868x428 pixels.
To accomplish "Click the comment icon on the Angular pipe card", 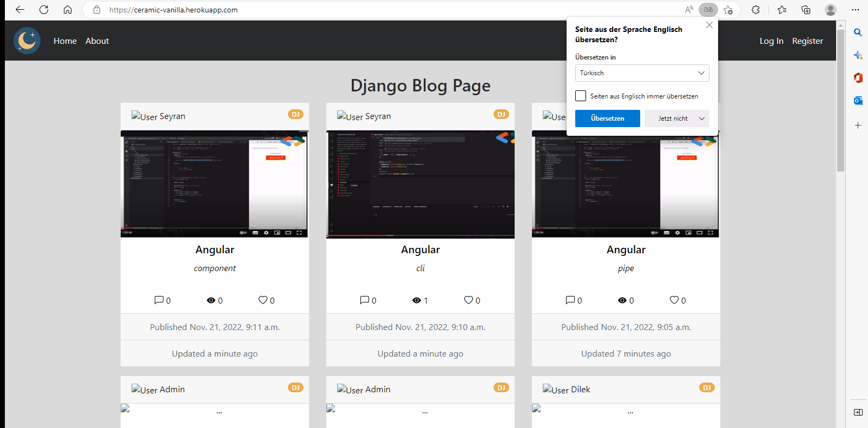I will pyautogui.click(x=570, y=300).
